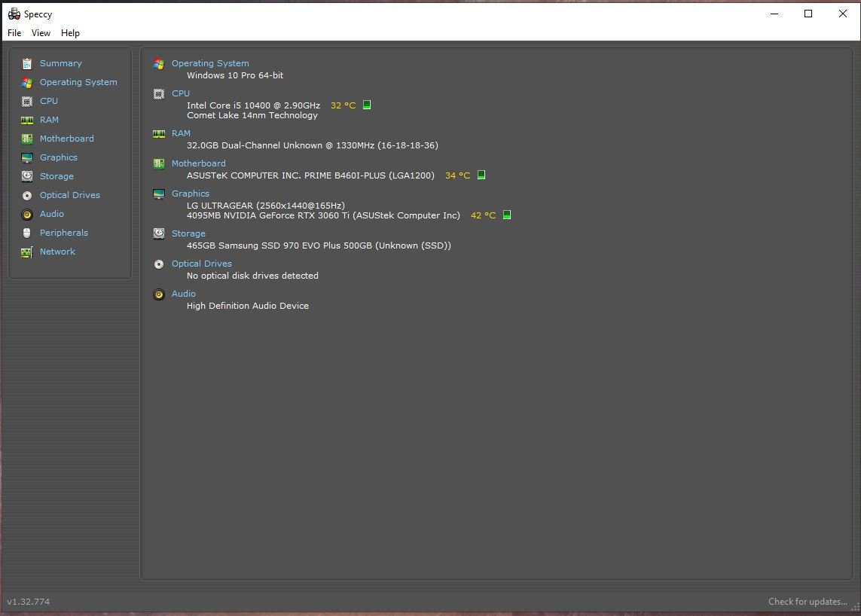This screenshot has height=616, width=861.
Task: Click the 32 °C CPU temperature value
Action: [343, 105]
